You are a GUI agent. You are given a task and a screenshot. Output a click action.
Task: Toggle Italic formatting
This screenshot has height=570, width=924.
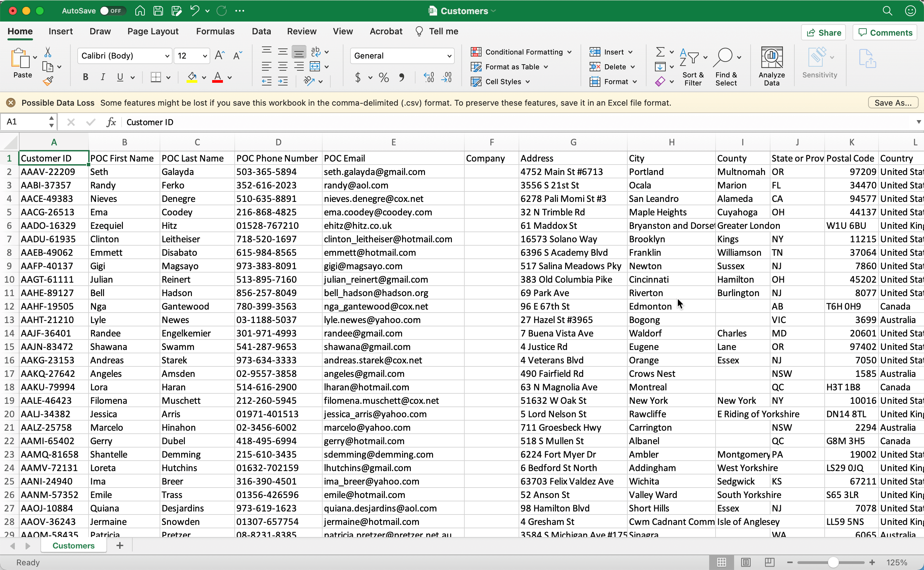(x=103, y=77)
